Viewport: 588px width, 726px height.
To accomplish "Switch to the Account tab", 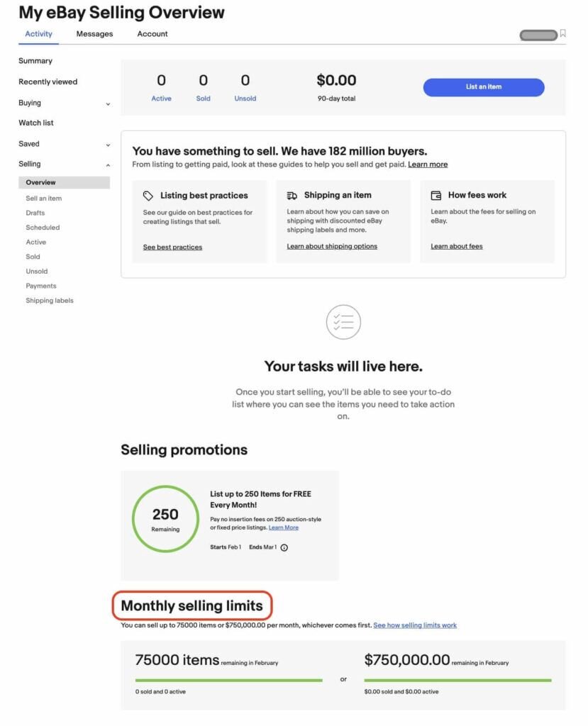I will 152,33.
